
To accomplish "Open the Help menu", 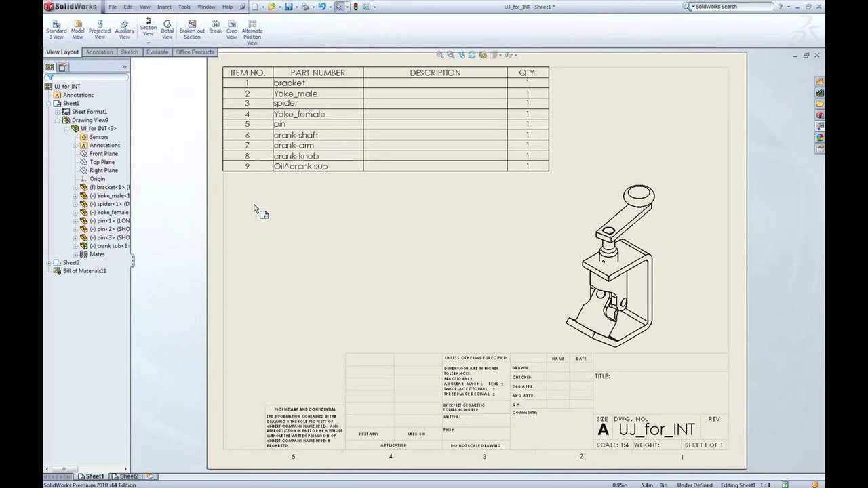I will click(228, 7).
